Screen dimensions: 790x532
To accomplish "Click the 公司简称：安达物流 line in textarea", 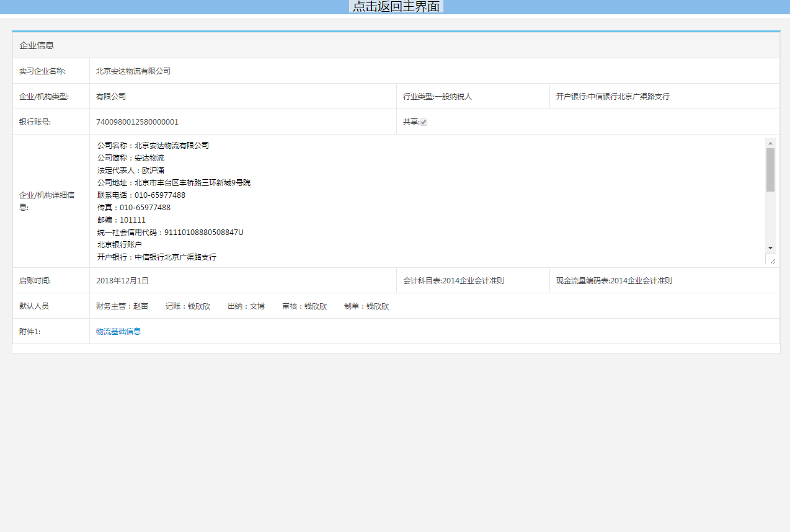I will tap(131, 158).
